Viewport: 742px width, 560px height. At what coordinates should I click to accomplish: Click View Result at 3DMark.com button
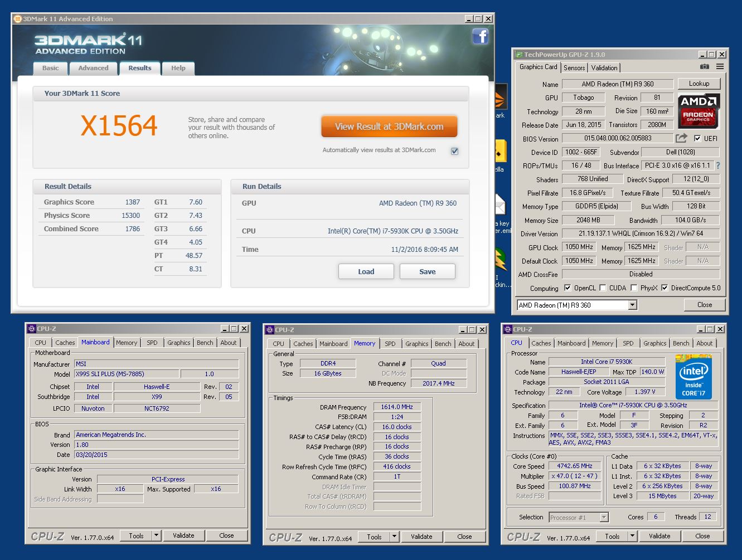[389, 126]
